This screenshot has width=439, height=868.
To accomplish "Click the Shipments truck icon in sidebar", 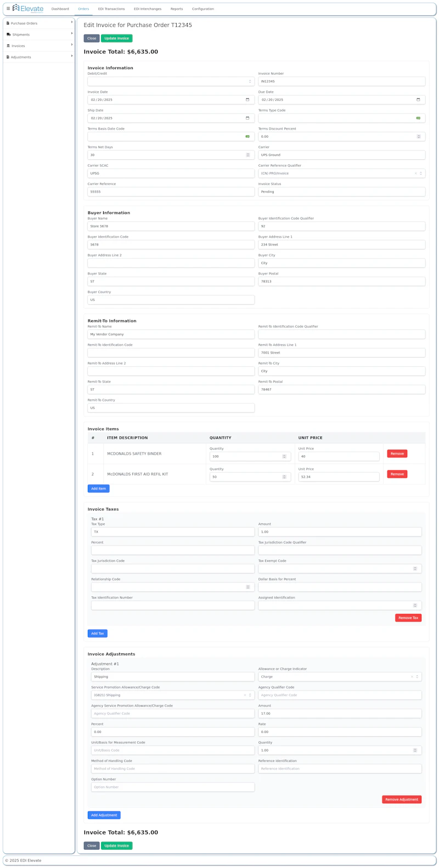I will (x=8, y=35).
